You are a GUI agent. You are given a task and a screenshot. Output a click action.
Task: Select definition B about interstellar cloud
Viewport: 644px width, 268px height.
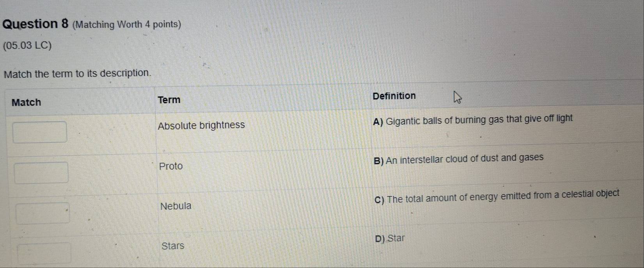coord(458,159)
